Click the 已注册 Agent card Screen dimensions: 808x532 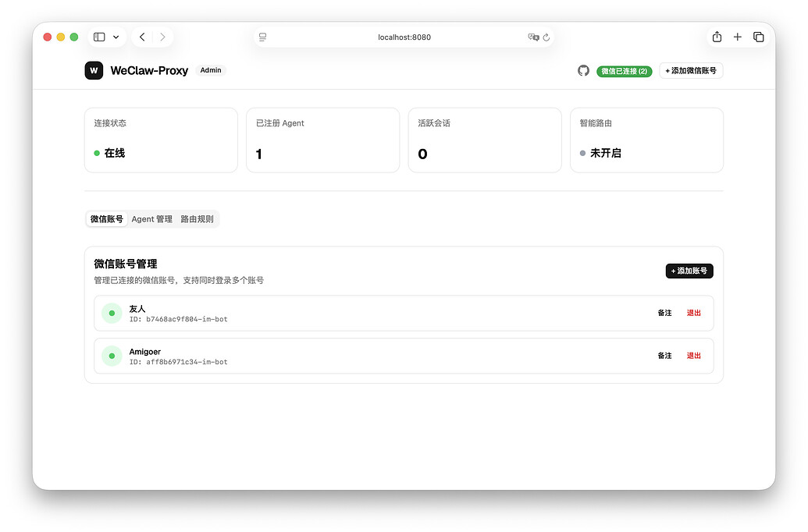point(322,140)
